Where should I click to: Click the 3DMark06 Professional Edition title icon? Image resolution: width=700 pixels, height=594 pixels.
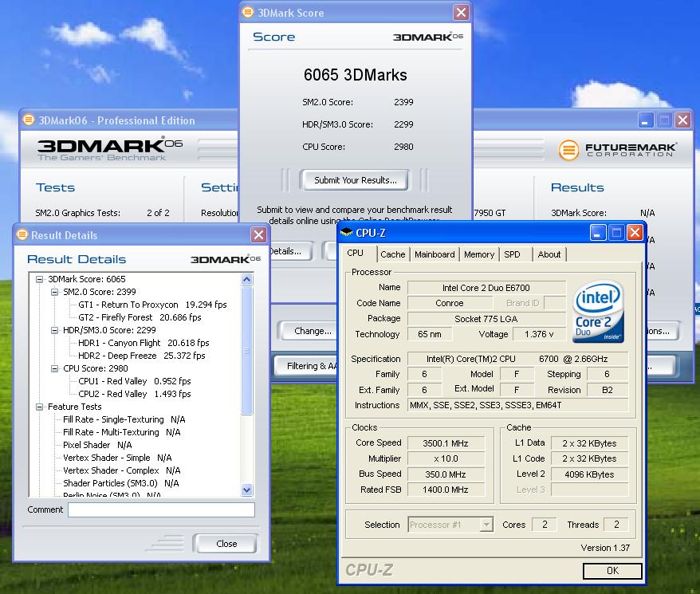29,120
